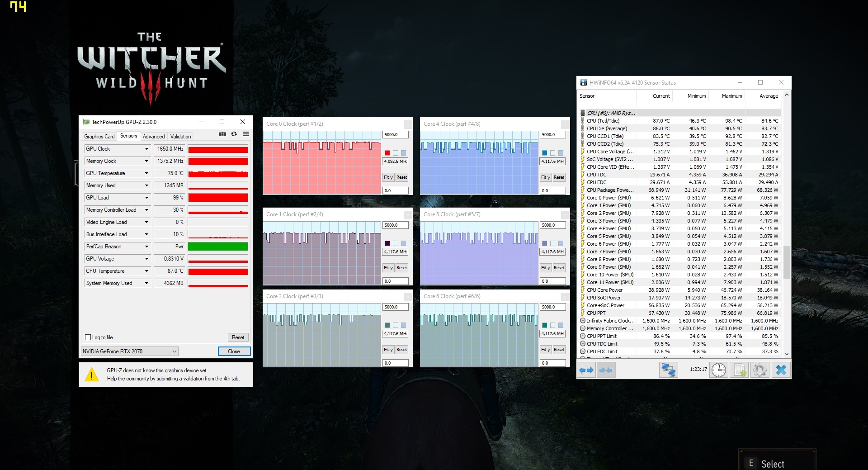Click dark purple swatch on Core 1 graph
This screenshot has width=868, height=470.
coord(387,243)
